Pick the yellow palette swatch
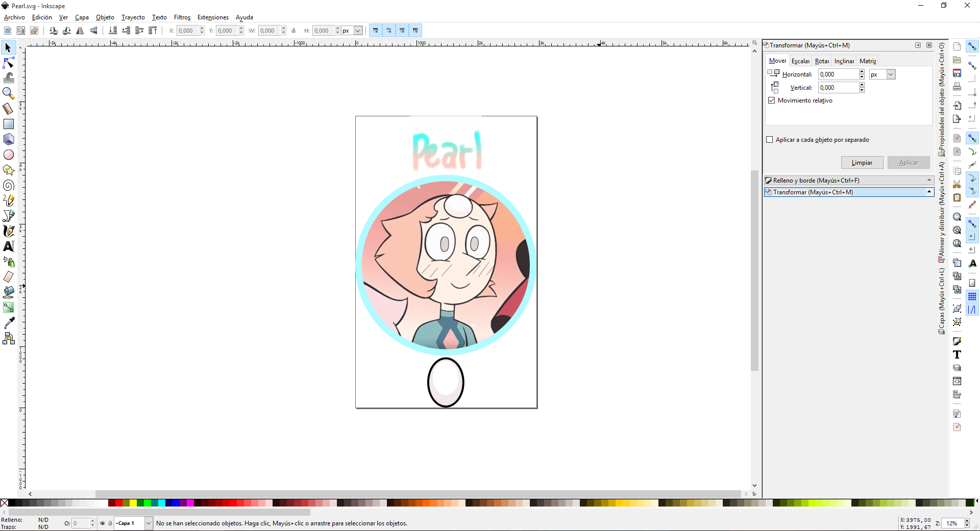 point(133,503)
